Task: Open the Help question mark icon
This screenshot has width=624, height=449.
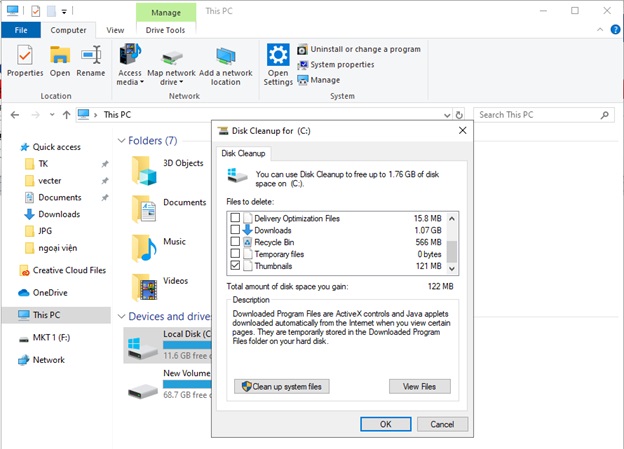Action: 615,29
